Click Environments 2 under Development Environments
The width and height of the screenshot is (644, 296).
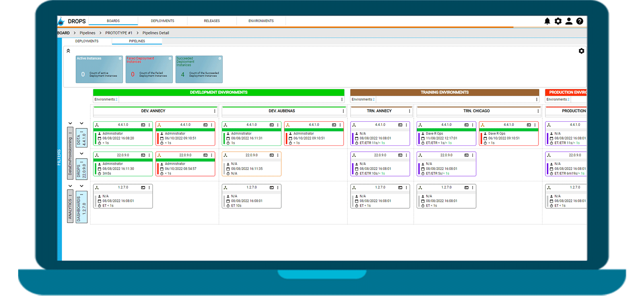click(x=106, y=99)
